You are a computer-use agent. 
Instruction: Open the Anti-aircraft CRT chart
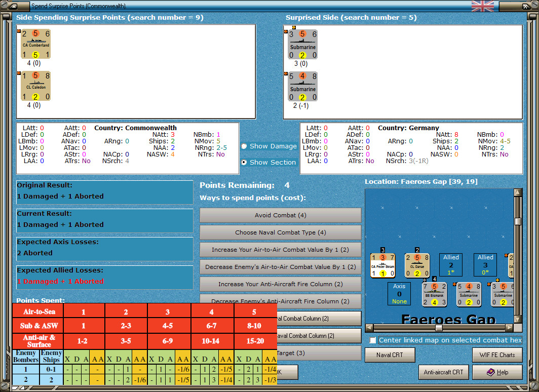point(443,372)
